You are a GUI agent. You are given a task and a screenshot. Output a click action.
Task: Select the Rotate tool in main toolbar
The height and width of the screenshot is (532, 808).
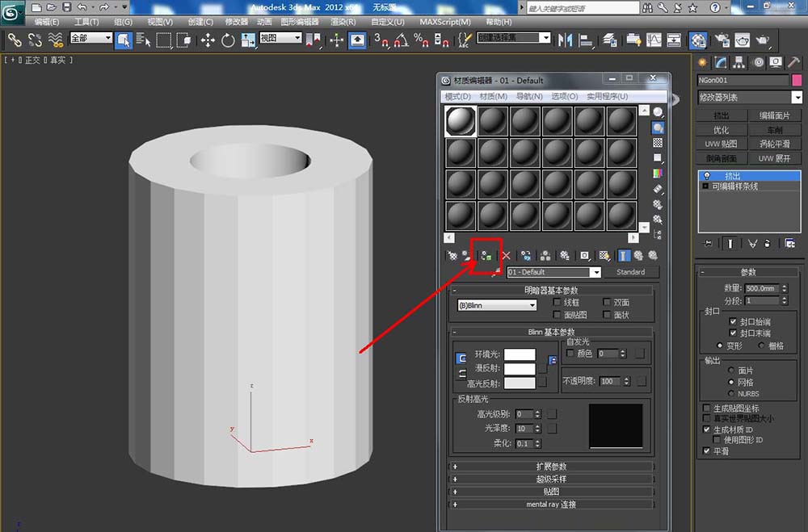(228, 40)
